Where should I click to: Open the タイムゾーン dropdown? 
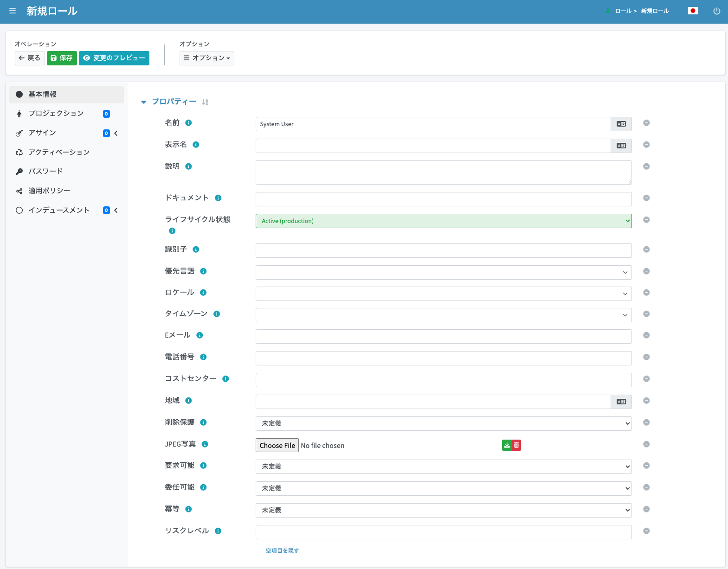click(444, 315)
